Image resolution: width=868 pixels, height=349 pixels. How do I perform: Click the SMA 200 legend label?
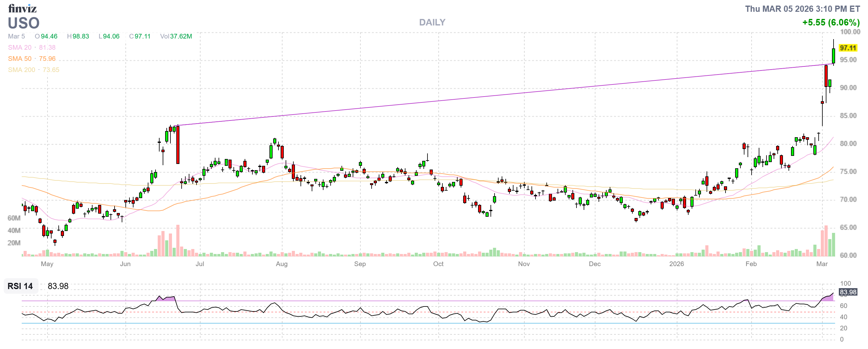pyautogui.click(x=21, y=70)
